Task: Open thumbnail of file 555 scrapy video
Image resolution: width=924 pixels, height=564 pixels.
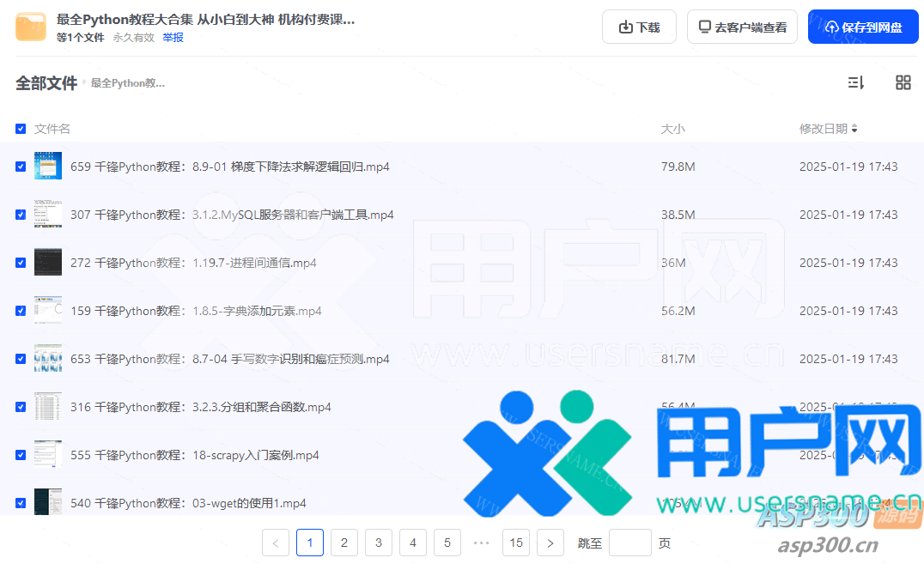Action: 48,454
